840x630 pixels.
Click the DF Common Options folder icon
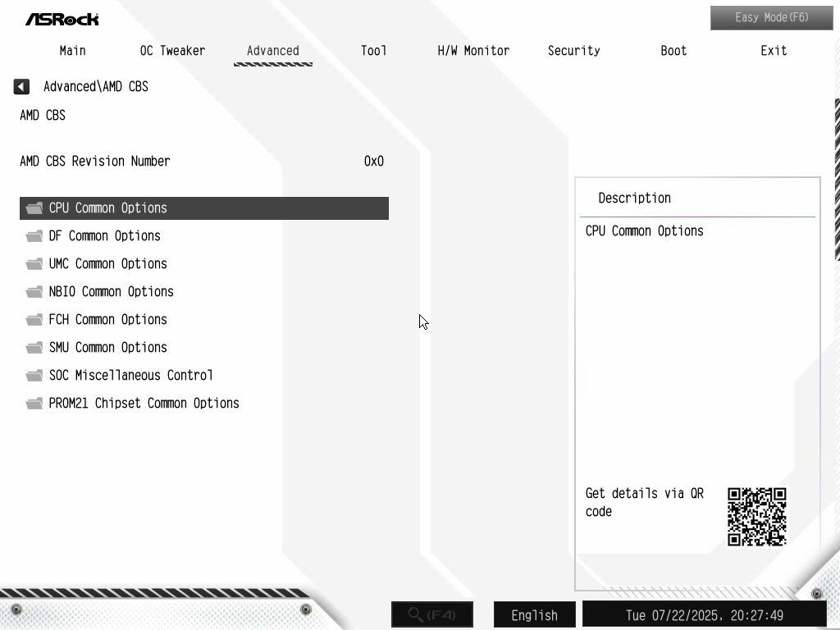pos(34,235)
